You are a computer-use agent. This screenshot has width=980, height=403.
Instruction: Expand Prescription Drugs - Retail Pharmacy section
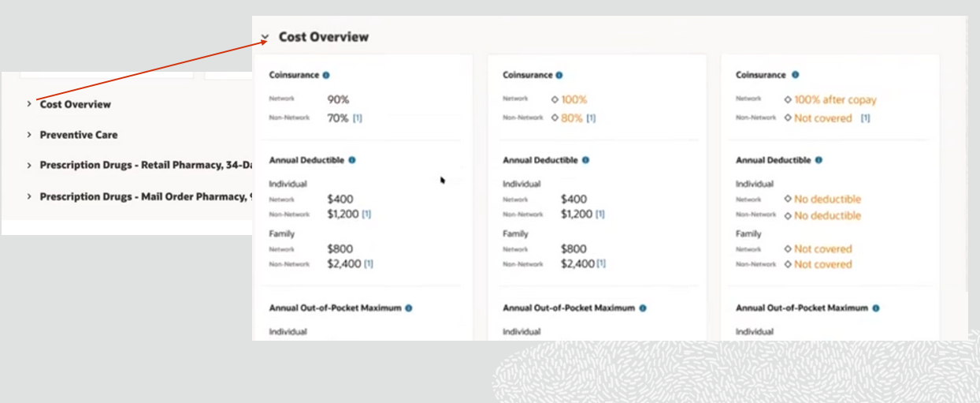coord(29,166)
